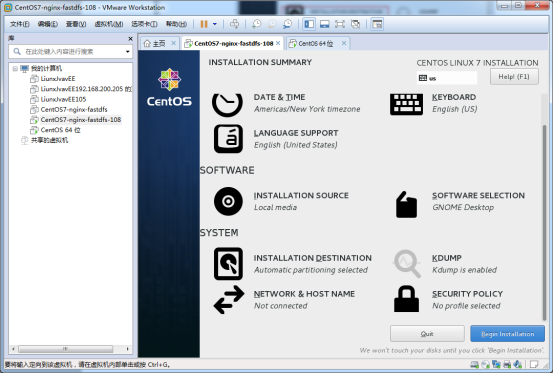Click the network adapter status bar icon
The height and width of the screenshot is (373, 553).
[x=496, y=365]
